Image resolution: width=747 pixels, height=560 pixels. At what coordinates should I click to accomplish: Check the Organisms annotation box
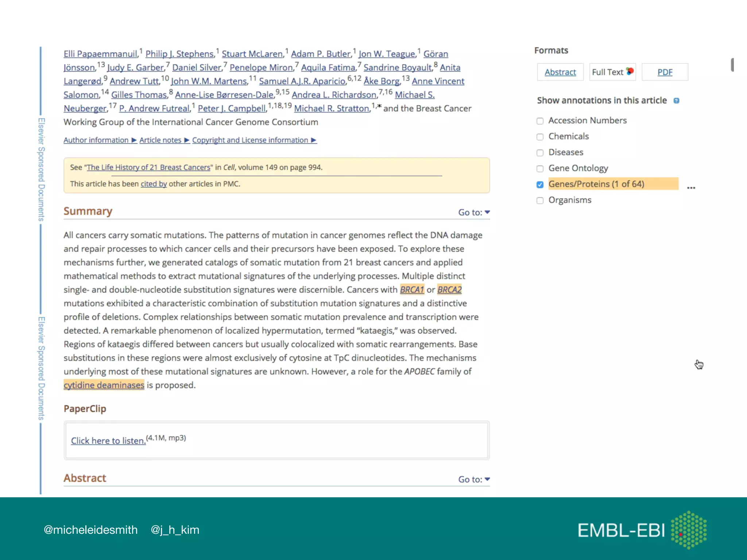click(540, 201)
